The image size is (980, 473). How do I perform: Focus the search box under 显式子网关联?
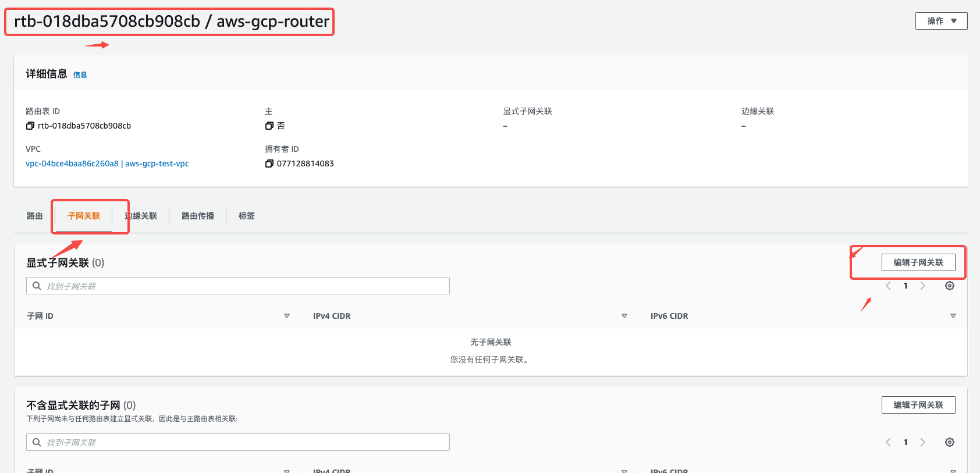tap(238, 286)
